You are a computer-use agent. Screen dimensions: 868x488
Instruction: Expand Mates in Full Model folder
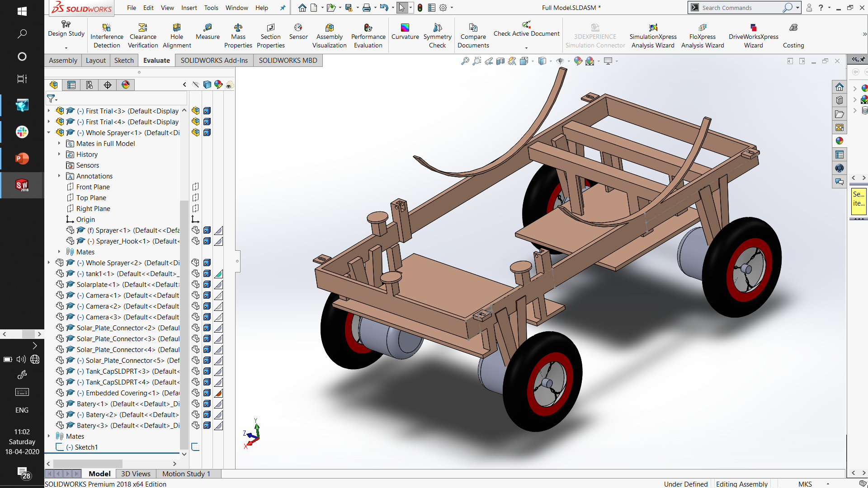[59, 144]
